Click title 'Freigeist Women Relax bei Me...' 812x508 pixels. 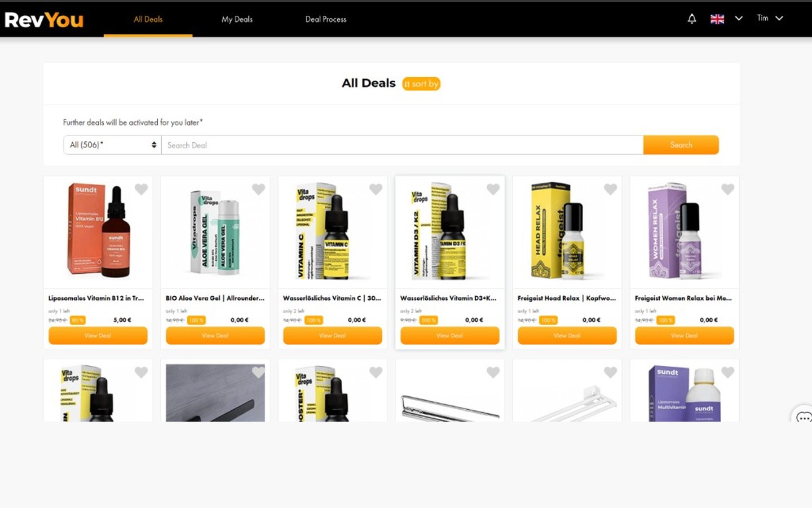coord(683,298)
